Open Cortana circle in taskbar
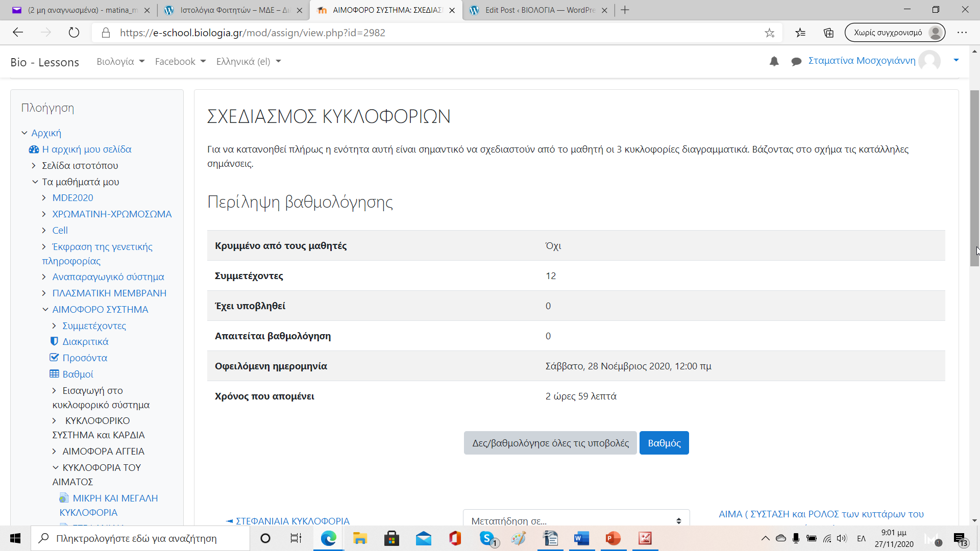Image resolution: width=980 pixels, height=551 pixels. 265,538
